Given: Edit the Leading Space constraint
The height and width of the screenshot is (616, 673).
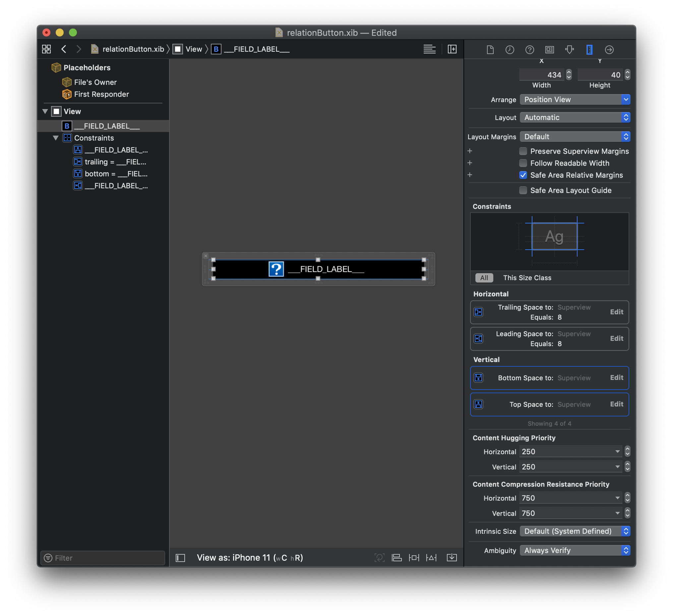Looking at the screenshot, I should (616, 339).
